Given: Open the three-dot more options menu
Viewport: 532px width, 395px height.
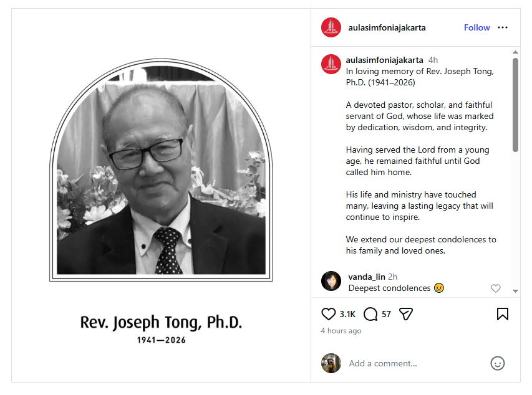Looking at the screenshot, I should pyautogui.click(x=503, y=27).
